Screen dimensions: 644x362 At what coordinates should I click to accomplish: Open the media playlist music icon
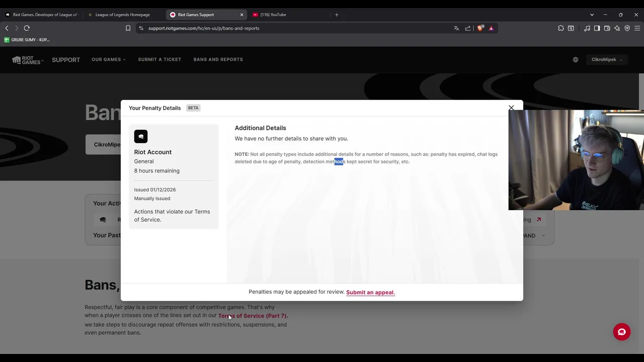587,28
